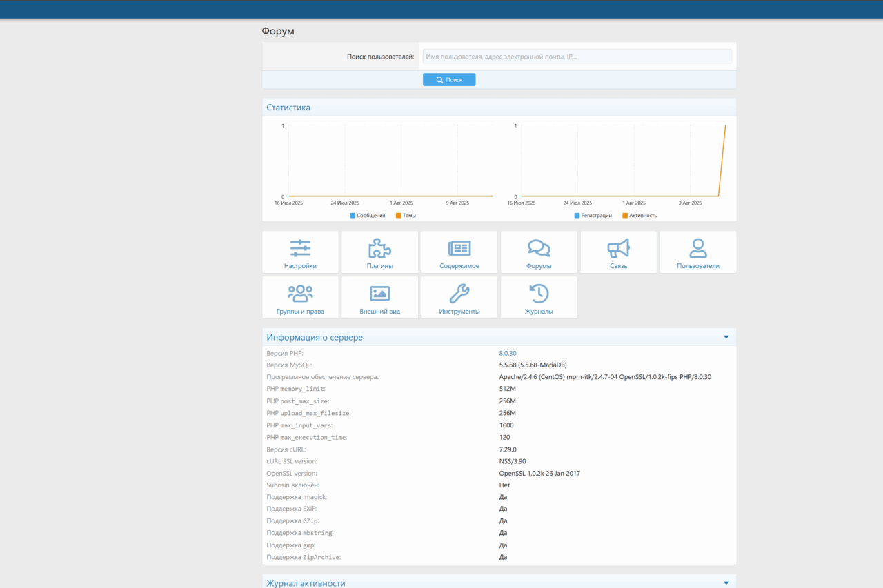Image resolution: width=883 pixels, height=588 pixels.
Task: Open the Группы и права people icon
Action: (300, 294)
